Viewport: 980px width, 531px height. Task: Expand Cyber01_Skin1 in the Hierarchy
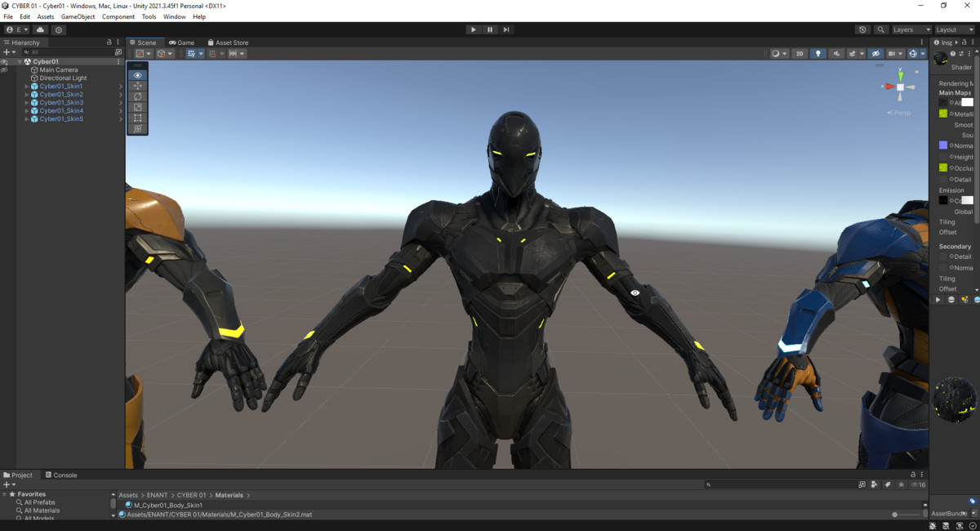27,86
